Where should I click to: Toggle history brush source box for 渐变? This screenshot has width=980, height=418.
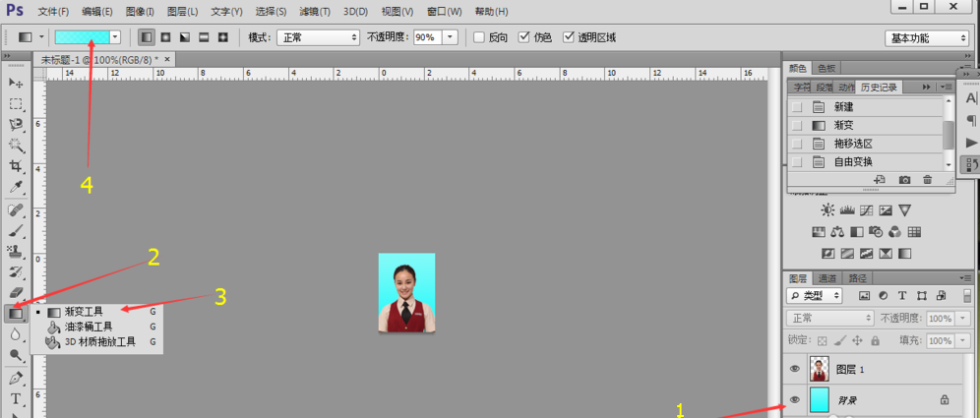coord(797,125)
